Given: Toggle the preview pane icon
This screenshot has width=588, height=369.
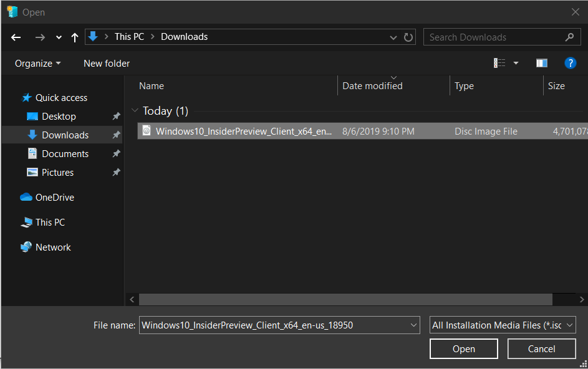Looking at the screenshot, I should [541, 63].
